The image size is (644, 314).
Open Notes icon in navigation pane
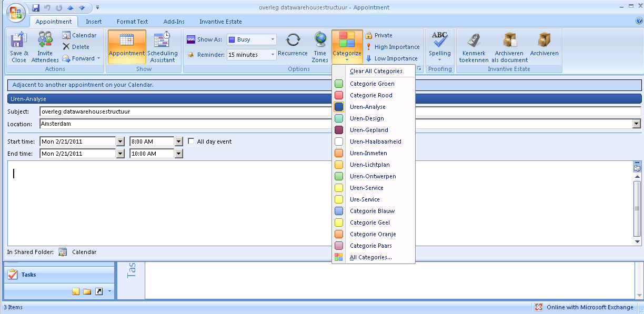[76, 291]
